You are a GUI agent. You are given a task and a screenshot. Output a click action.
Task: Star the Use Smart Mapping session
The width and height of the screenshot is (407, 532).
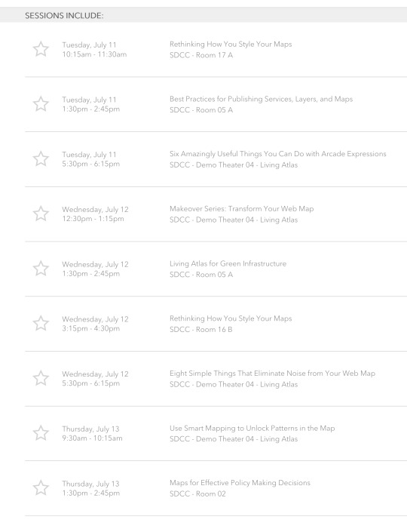click(x=41, y=433)
